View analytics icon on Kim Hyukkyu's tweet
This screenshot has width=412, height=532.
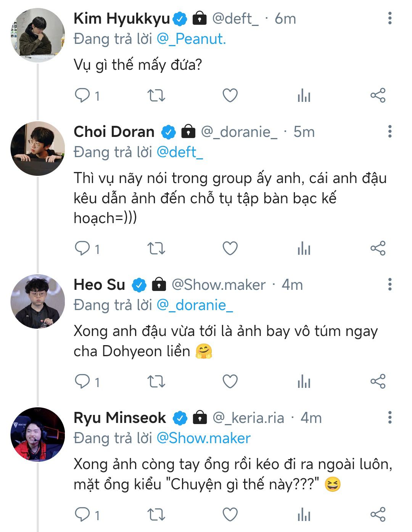coord(304,95)
